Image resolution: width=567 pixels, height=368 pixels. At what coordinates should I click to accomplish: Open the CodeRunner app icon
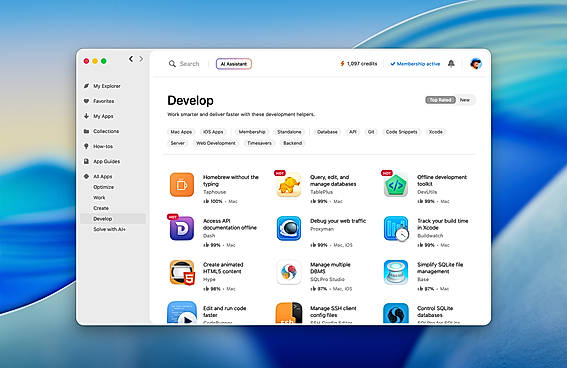coord(182,312)
